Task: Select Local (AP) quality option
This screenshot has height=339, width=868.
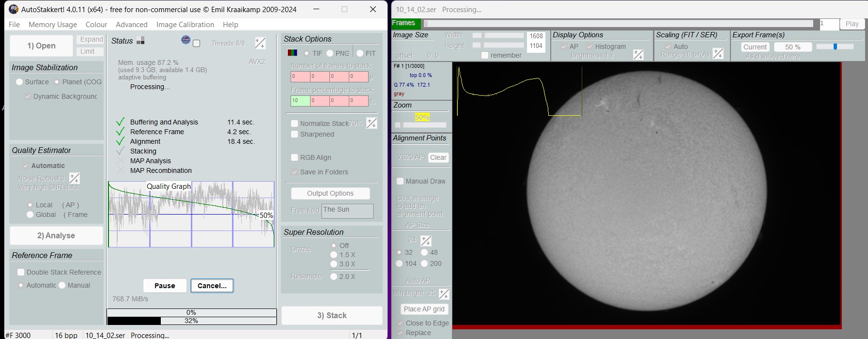Action: click(x=30, y=205)
